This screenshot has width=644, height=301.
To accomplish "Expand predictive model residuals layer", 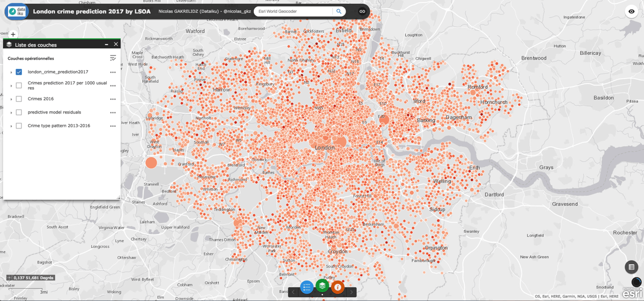I will point(11,112).
